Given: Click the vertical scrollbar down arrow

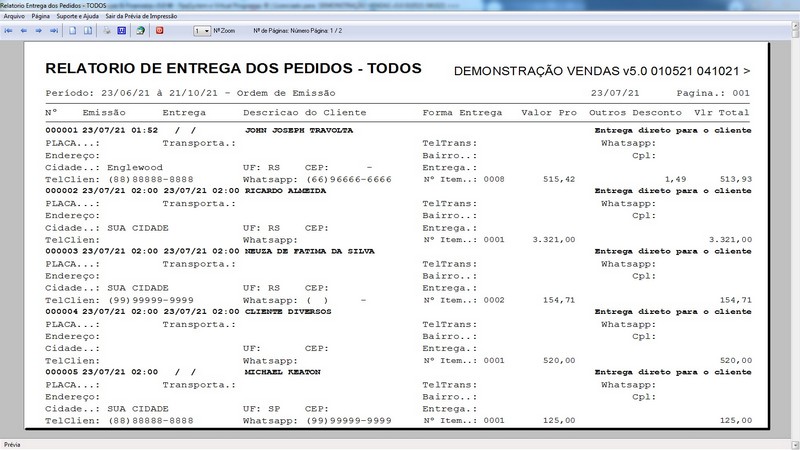Looking at the screenshot, I should (795, 445).
